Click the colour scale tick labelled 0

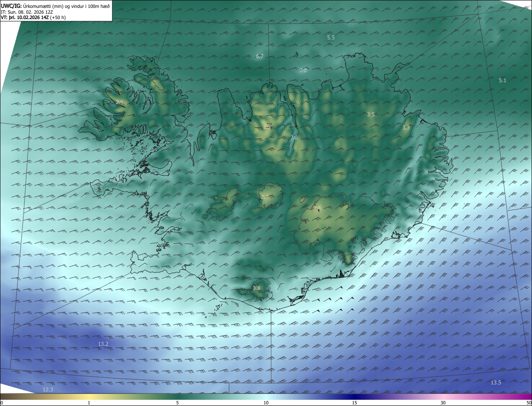2,403
